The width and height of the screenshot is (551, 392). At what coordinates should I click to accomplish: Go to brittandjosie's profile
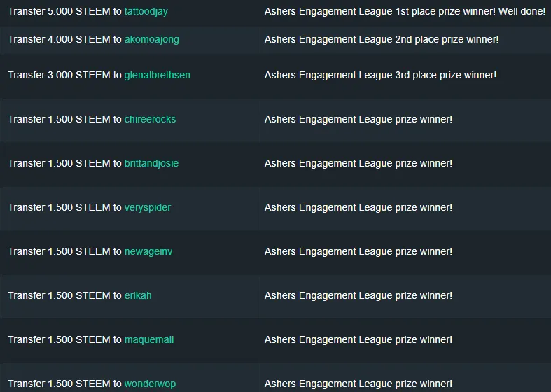[151, 164]
